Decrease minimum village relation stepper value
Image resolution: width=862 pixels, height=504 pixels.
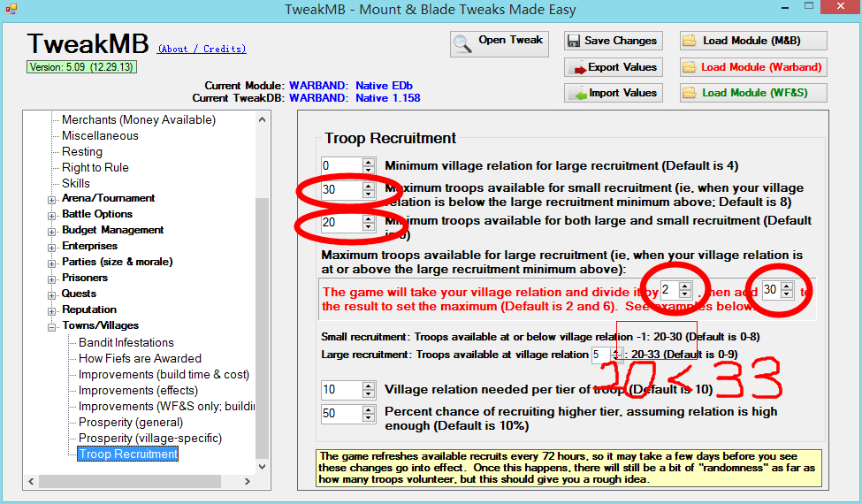[369, 170]
